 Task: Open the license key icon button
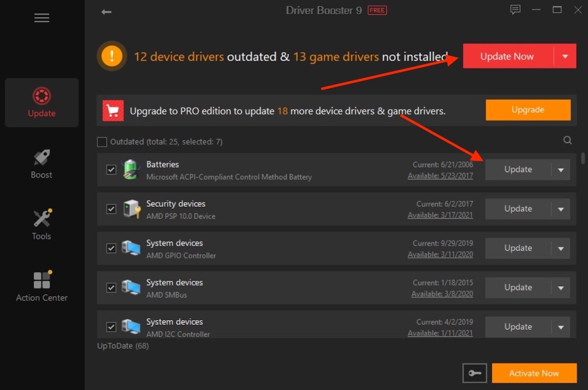[475, 373]
